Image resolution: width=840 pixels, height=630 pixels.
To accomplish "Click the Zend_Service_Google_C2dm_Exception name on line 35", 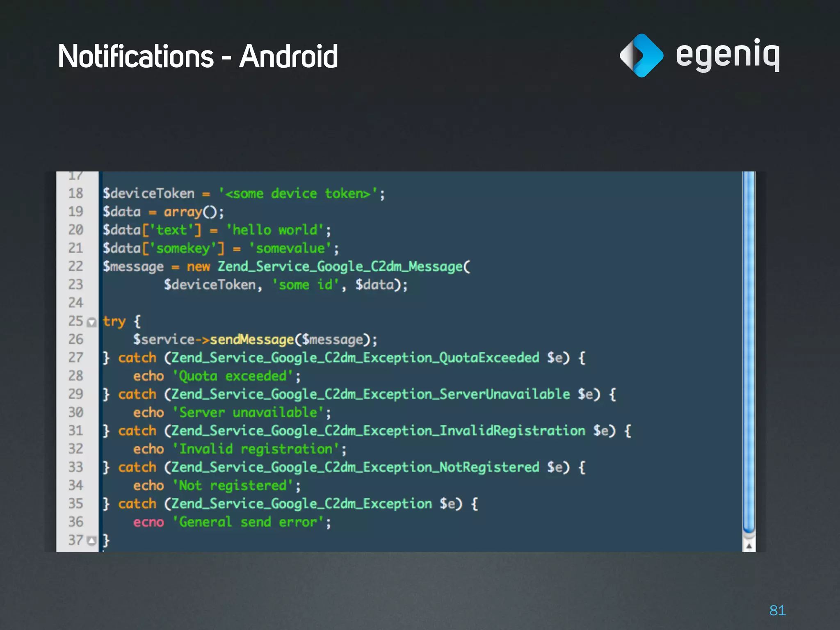I will click(x=302, y=504).
